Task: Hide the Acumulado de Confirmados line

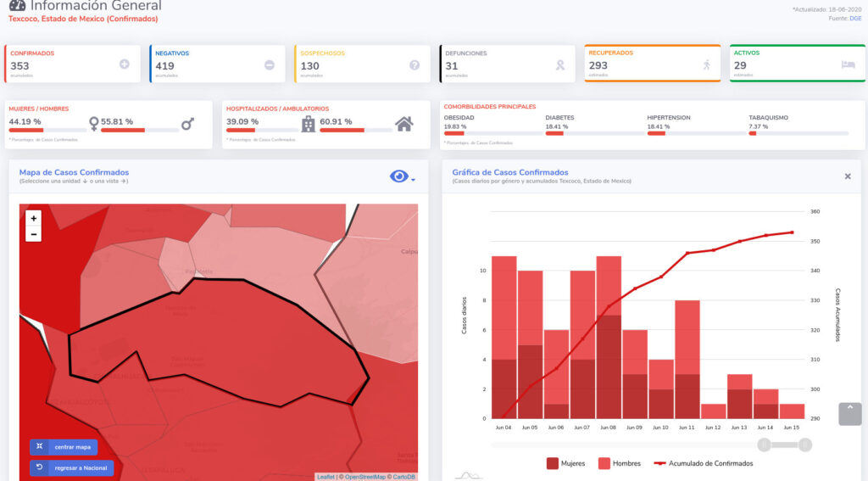Action: tap(704, 463)
